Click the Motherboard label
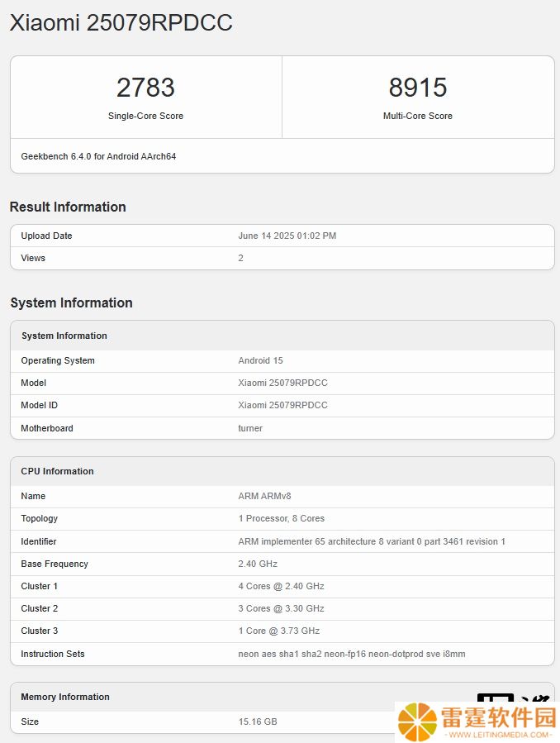560x743 pixels. pyautogui.click(x=47, y=428)
